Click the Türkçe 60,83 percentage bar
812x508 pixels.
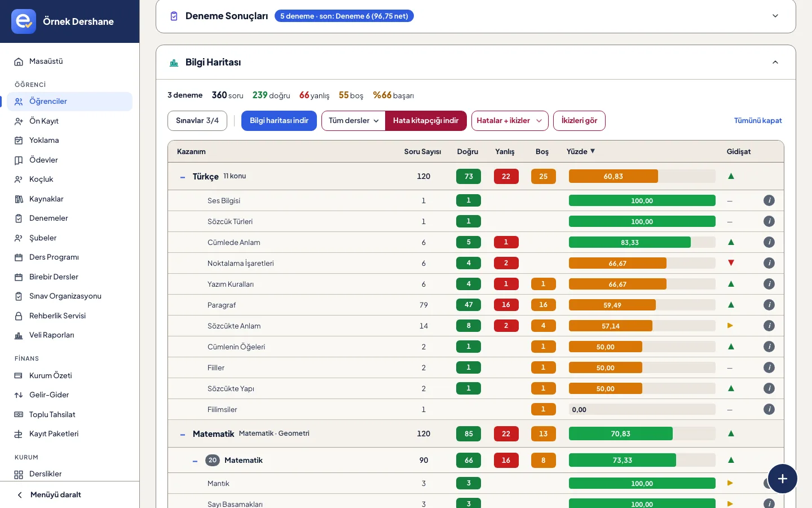[x=642, y=176]
